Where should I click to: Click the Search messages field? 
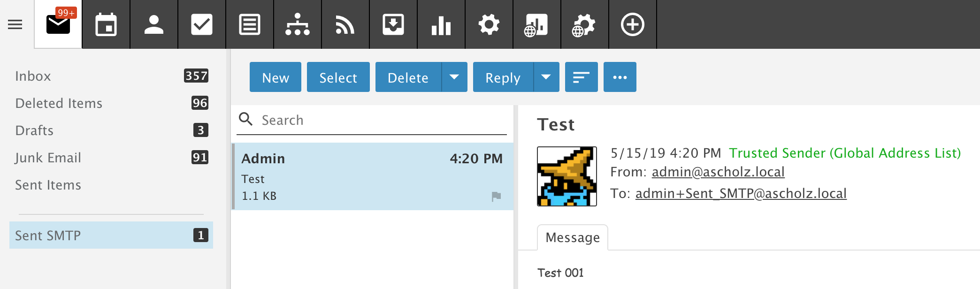pyautogui.click(x=380, y=120)
